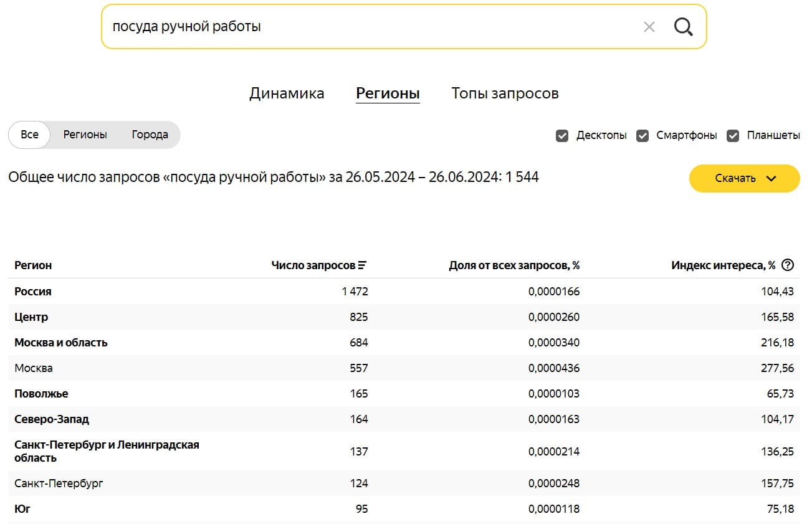Click share value 0,0000340
This screenshot has height=524, width=812.
[554, 343]
